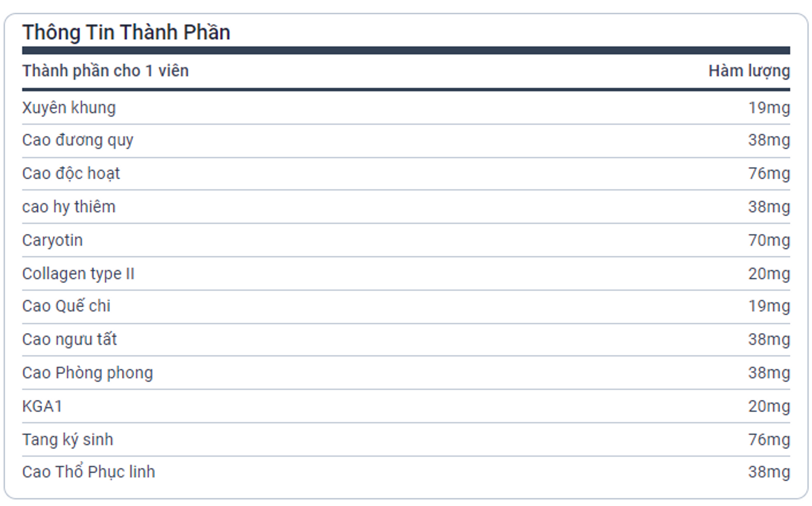Click the 20mg amount for Collagen type II

tap(769, 274)
